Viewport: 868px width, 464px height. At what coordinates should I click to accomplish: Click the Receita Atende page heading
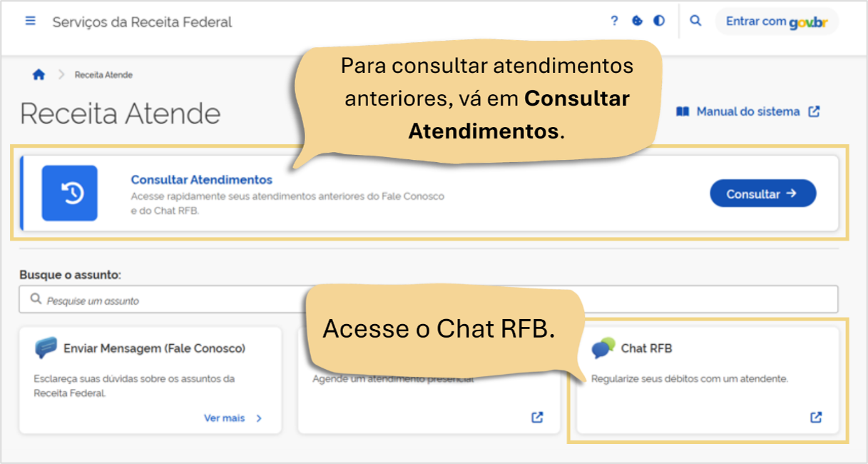pyautogui.click(x=121, y=114)
